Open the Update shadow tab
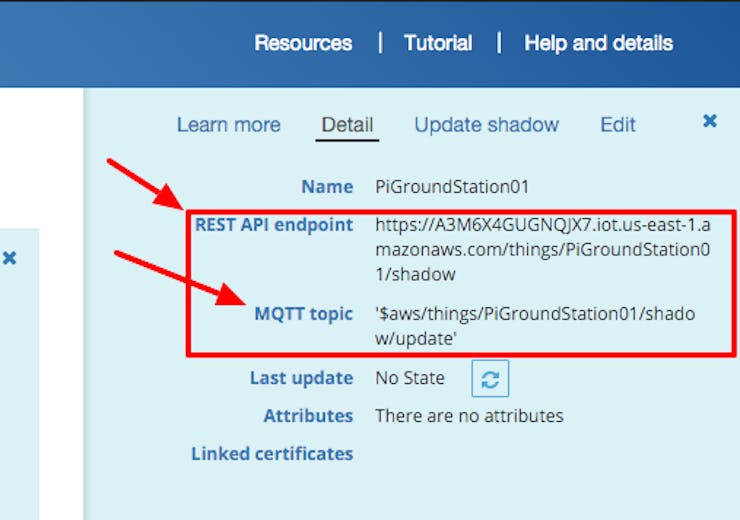This screenshot has height=520, width=740. (486, 125)
